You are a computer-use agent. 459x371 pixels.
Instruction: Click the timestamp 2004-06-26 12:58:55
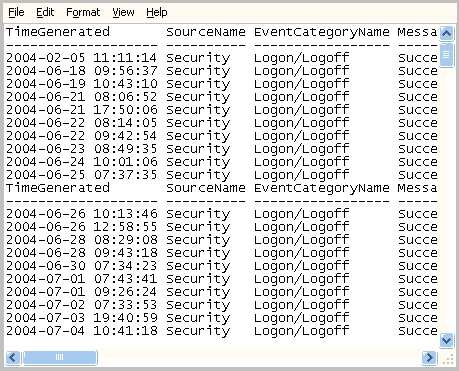(x=81, y=227)
